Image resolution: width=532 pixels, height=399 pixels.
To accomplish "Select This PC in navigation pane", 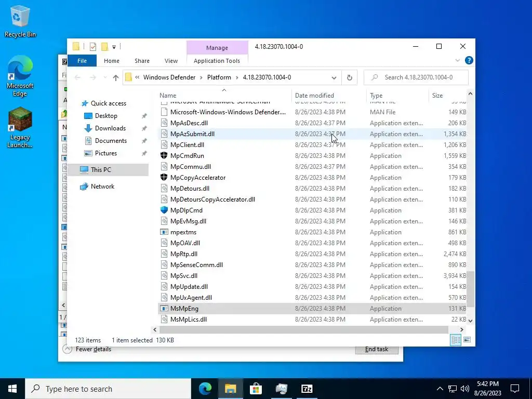I will point(101,170).
